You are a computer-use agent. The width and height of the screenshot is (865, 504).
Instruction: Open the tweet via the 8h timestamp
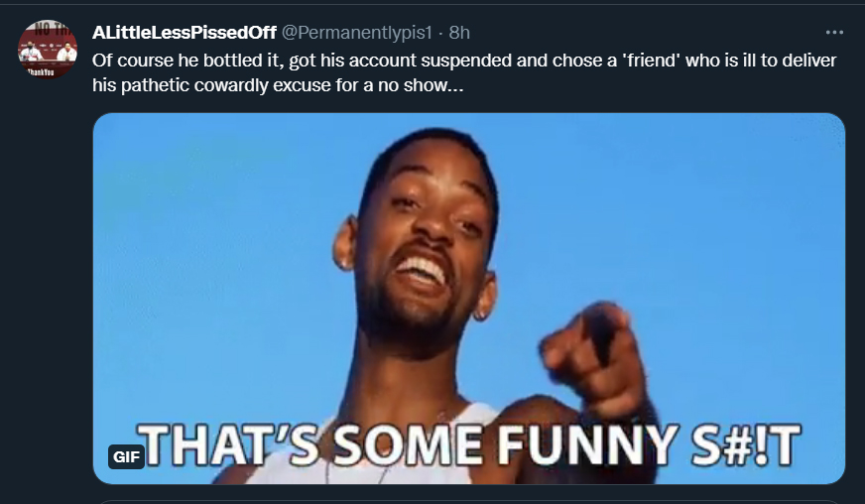459,33
